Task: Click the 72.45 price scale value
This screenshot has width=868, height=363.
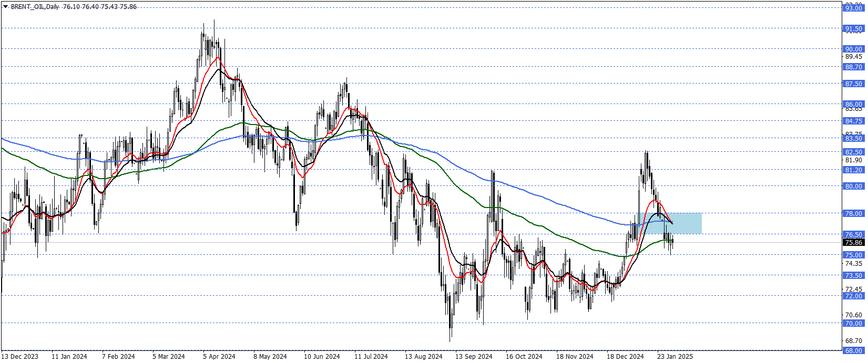Action: [853, 289]
